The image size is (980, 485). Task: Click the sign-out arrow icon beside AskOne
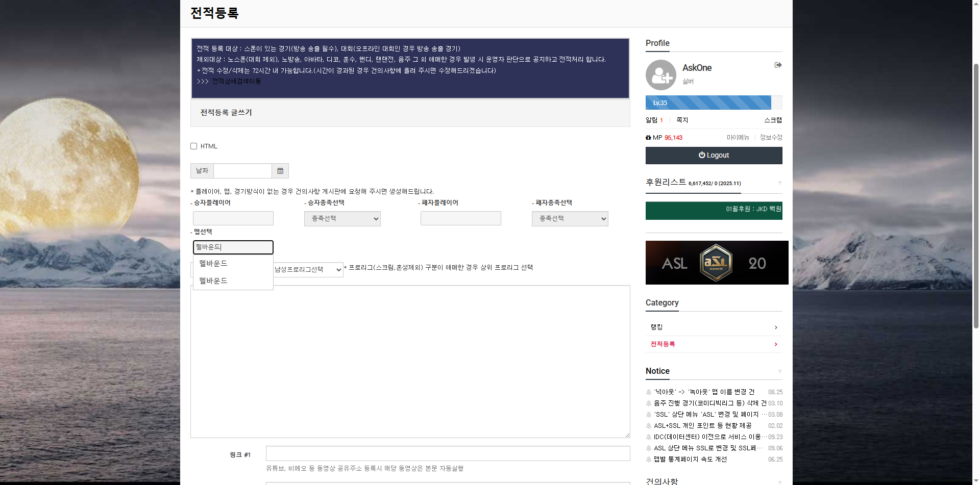pyautogui.click(x=778, y=65)
